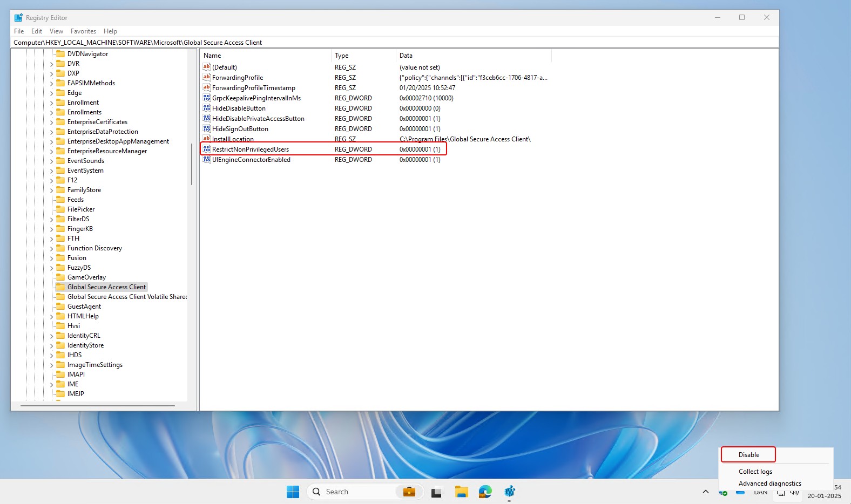Open File Explorer from the taskbar

(x=461, y=492)
